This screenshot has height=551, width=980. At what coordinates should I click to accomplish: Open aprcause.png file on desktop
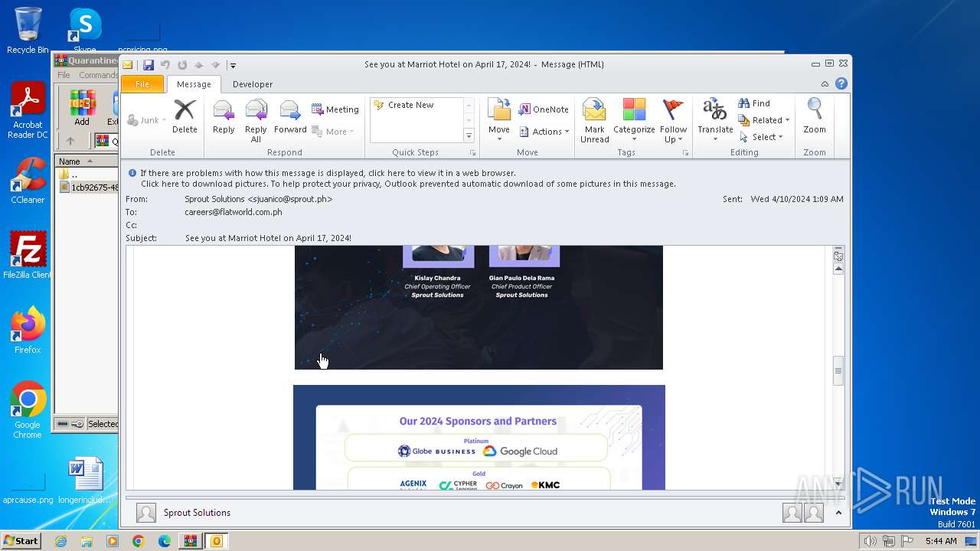pyautogui.click(x=28, y=490)
